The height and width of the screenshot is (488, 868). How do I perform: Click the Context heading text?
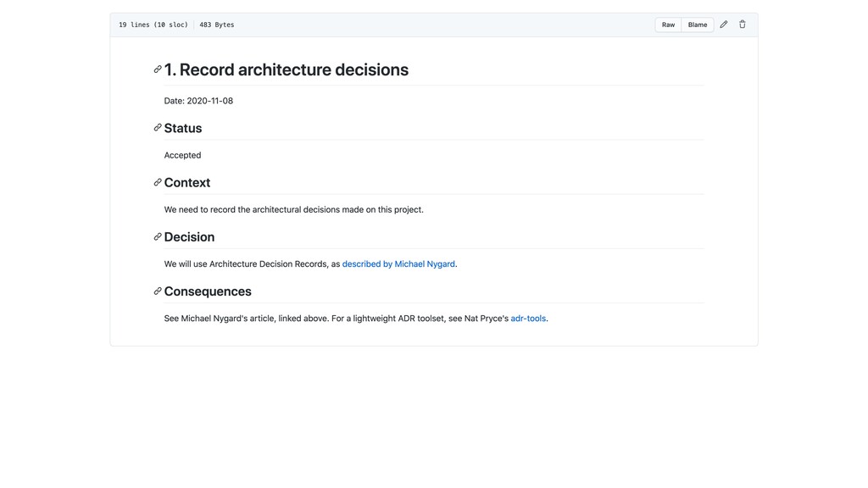point(187,182)
